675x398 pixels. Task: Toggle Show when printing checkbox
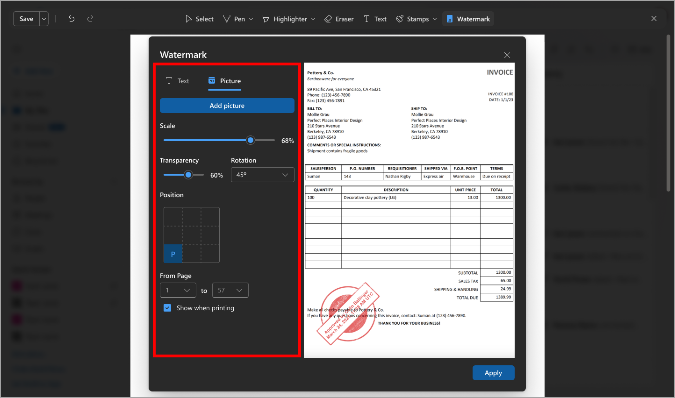(x=167, y=308)
